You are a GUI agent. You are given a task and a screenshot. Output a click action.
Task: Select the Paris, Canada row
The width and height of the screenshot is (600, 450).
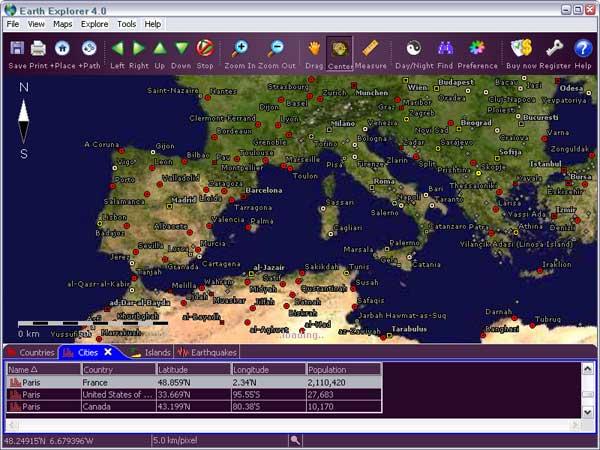[194, 406]
